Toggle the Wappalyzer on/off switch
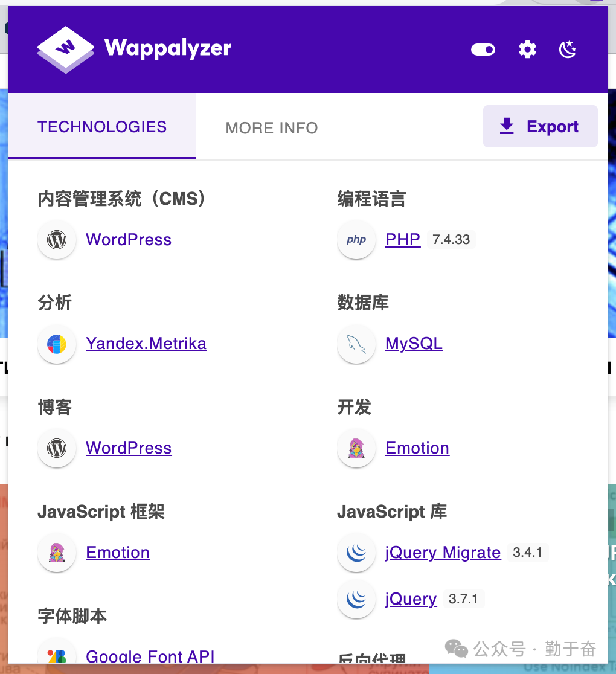Viewport: 616px width, 674px height. pyautogui.click(x=482, y=50)
